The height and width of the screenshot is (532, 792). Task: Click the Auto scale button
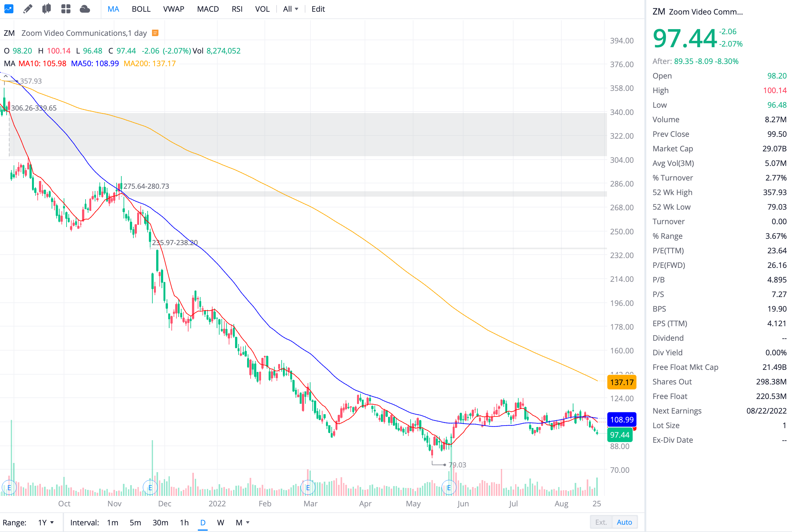624,522
